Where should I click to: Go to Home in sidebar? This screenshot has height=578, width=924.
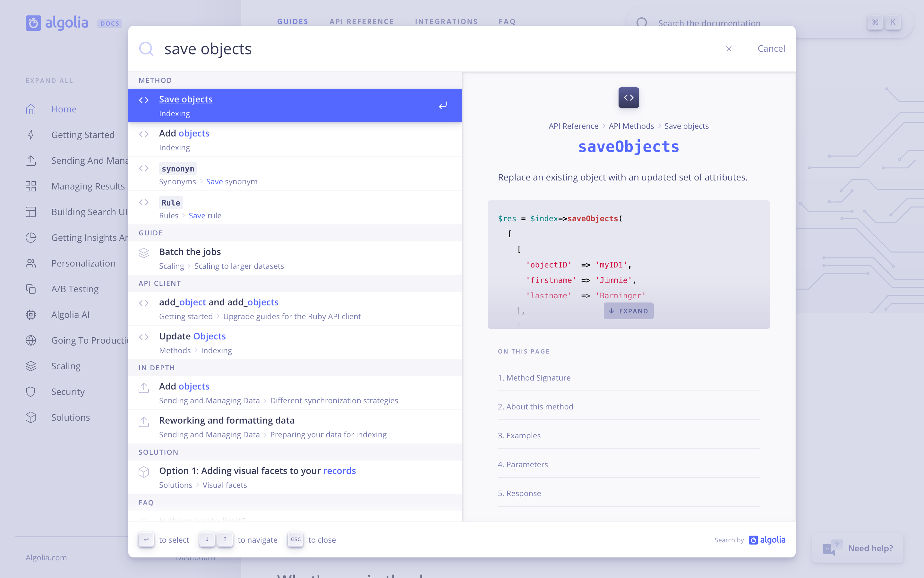point(64,109)
